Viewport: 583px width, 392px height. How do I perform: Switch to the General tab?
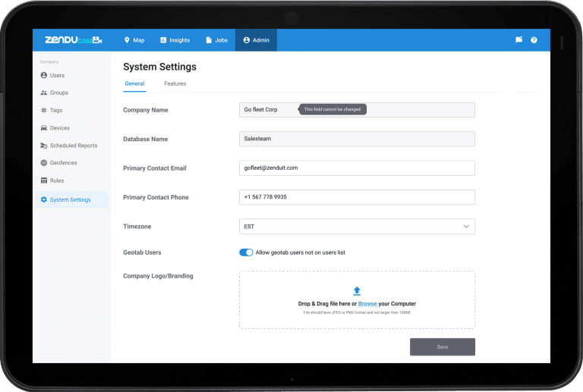click(134, 83)
